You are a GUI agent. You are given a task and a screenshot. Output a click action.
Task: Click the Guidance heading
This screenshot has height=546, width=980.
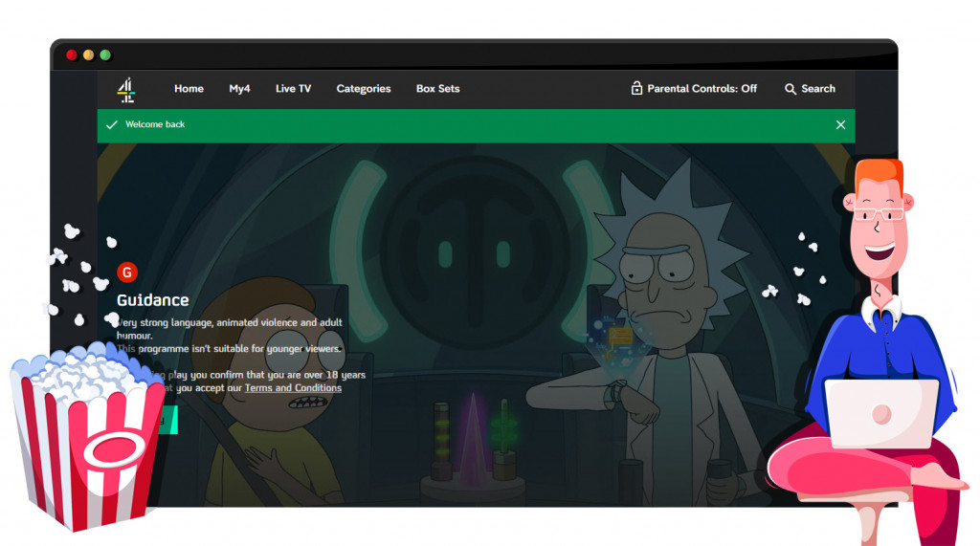152,300
